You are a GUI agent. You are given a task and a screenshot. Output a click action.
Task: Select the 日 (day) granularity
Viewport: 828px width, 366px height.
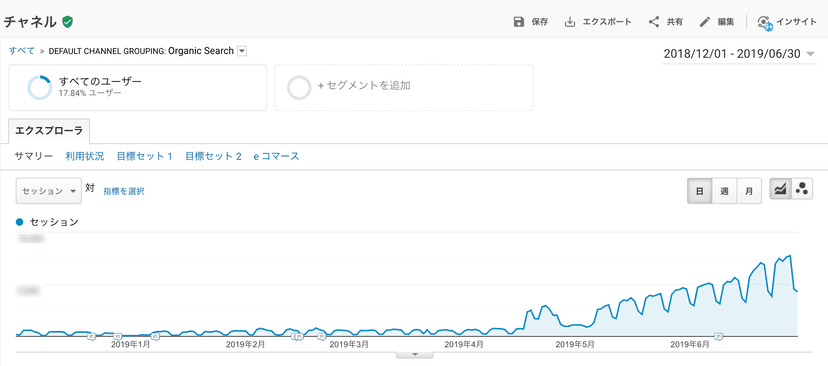click(x=700, y=191)
